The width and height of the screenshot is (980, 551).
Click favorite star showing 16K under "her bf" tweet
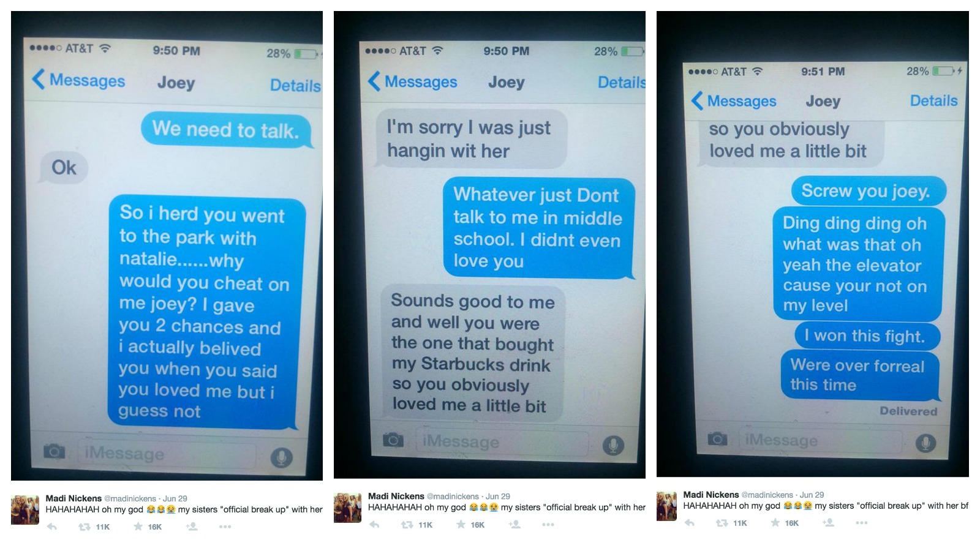click(784, 523)
